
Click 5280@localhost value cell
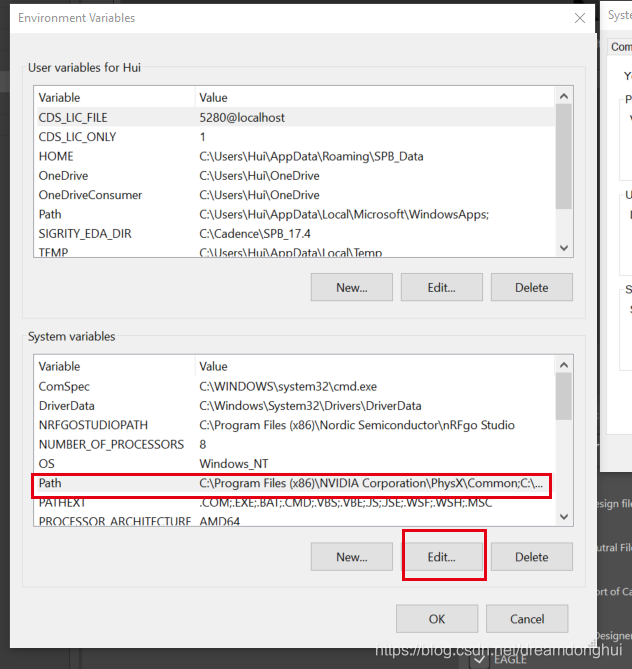point(242,117)
